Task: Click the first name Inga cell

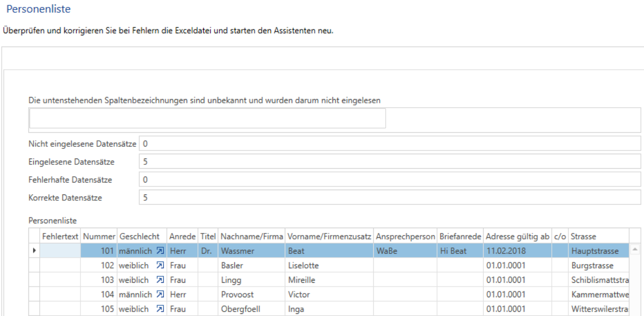Action: (x=329, y=309)
